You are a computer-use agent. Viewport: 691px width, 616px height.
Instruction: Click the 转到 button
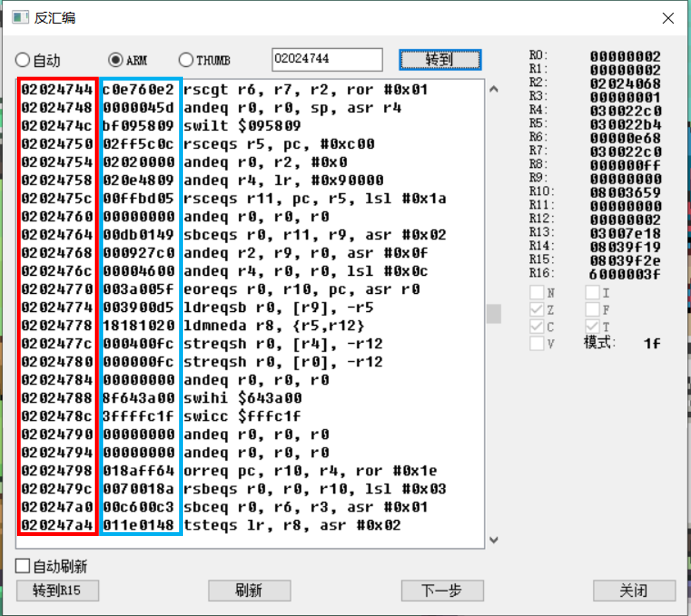click(x=440, y=59)
